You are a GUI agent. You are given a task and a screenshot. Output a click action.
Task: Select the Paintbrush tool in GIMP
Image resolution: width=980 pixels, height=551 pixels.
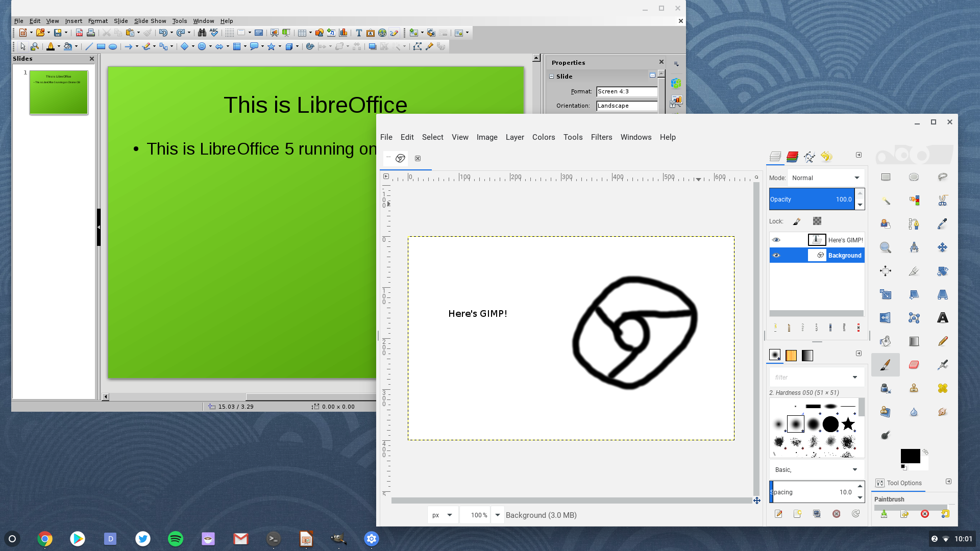(886, 365)
